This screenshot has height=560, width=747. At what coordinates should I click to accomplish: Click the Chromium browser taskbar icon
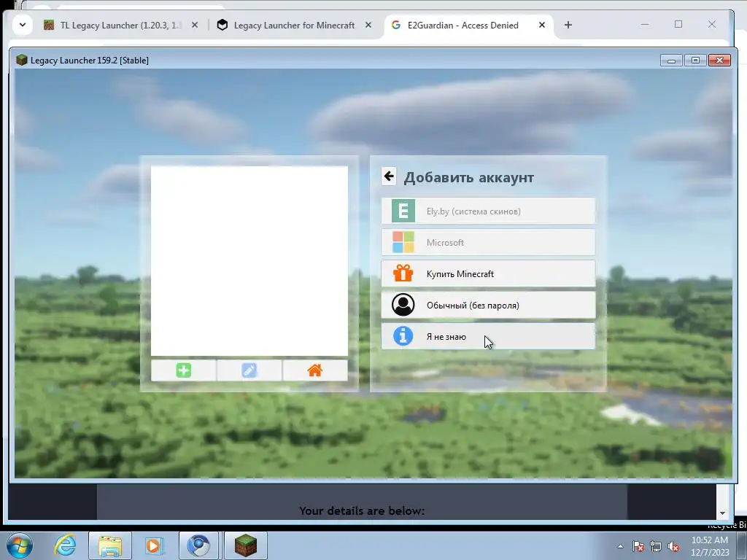click(198, 545)
